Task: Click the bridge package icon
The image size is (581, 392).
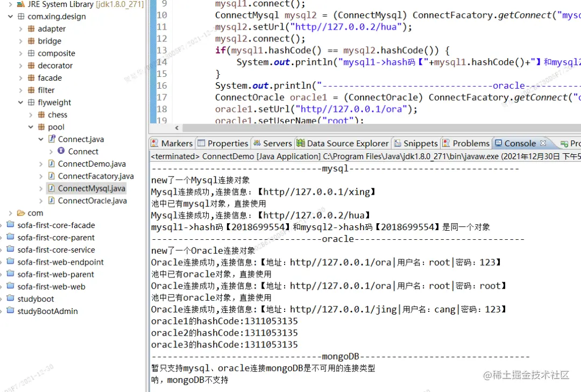Action: pos(31,41)
